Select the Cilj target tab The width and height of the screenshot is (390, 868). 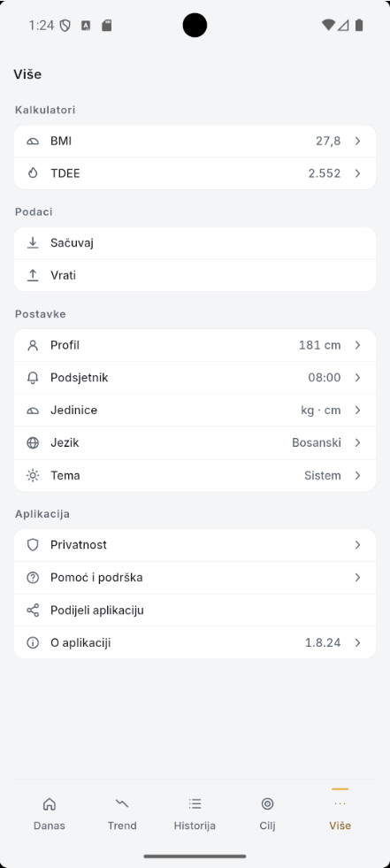[x=267, y=813]
